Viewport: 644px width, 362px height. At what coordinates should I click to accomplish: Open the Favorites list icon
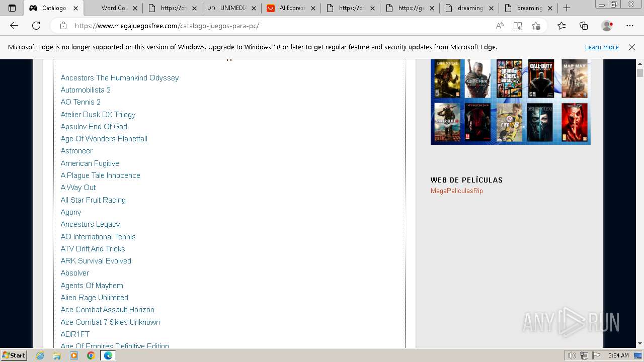561,26
